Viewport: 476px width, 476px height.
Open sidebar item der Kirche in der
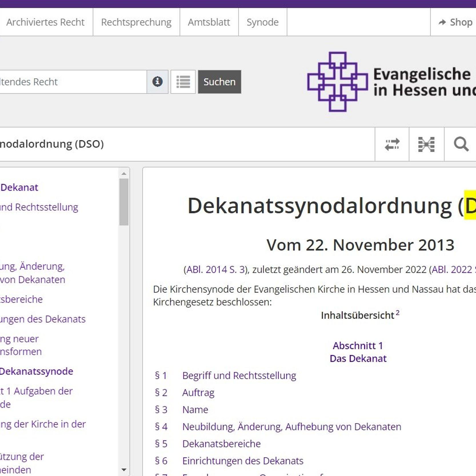point(43,424)
